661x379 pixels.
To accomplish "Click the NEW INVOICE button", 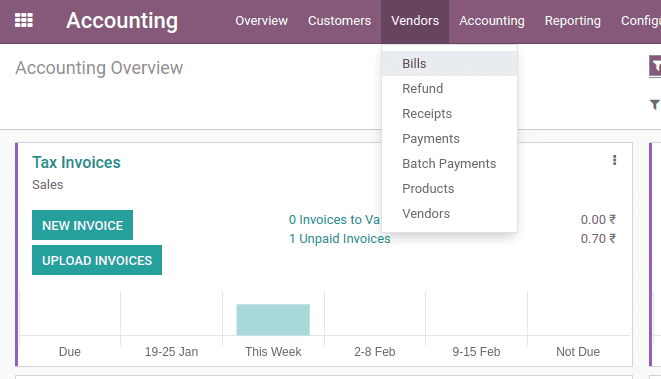I will 82,225.
